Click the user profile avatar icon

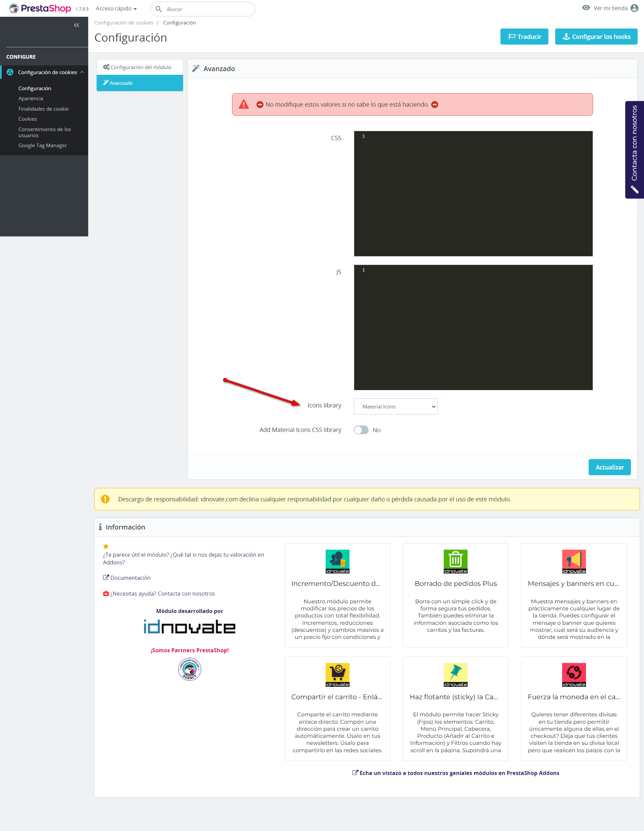634,8
